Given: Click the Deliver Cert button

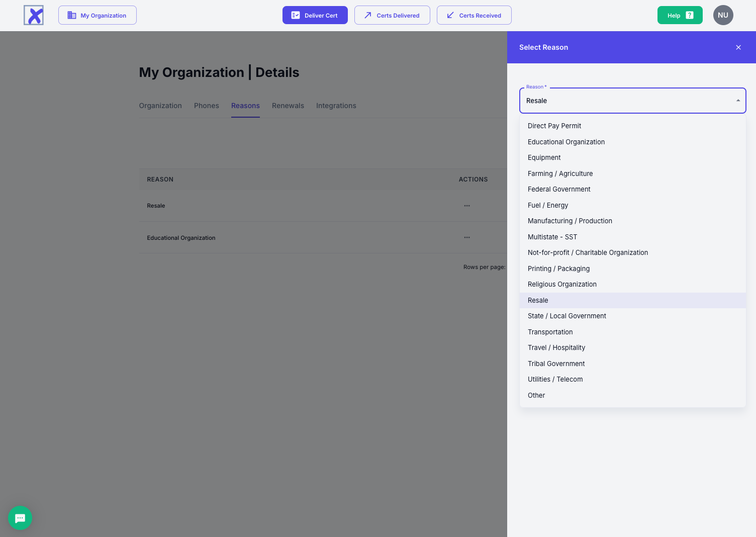Looking at the screenshot, I should pyautogui.click(x=315, y=15).
